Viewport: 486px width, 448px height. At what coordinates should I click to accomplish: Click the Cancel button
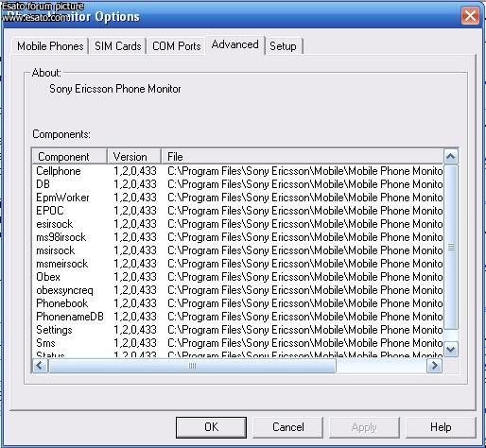[288, 427]
